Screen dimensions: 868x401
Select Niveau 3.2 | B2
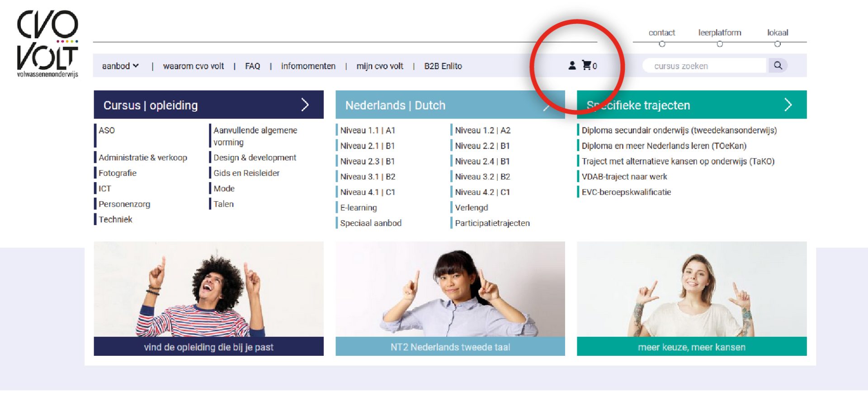(482, 177)
